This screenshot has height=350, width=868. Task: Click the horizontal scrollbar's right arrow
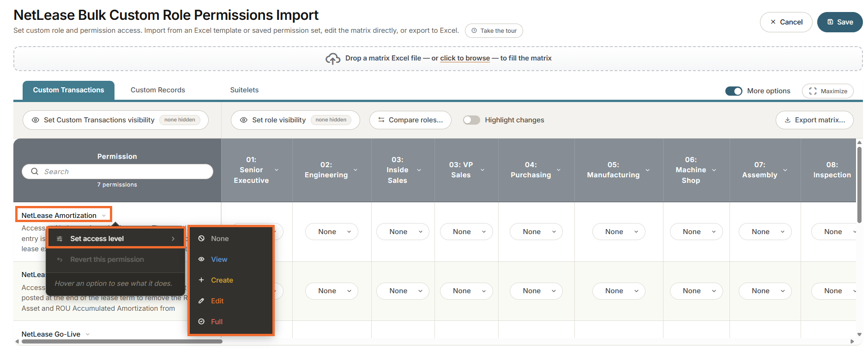coord(852,342)
